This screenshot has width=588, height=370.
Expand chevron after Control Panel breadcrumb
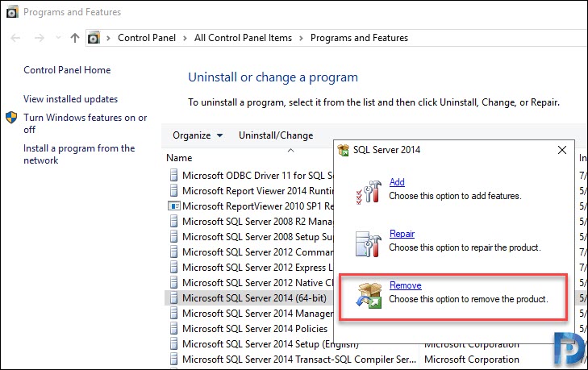click(185, 38)
